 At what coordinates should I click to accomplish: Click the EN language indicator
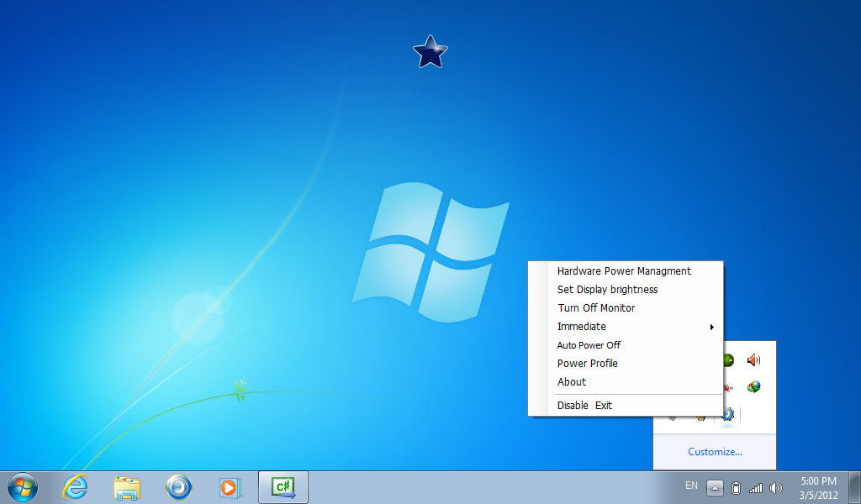[691, 486]
